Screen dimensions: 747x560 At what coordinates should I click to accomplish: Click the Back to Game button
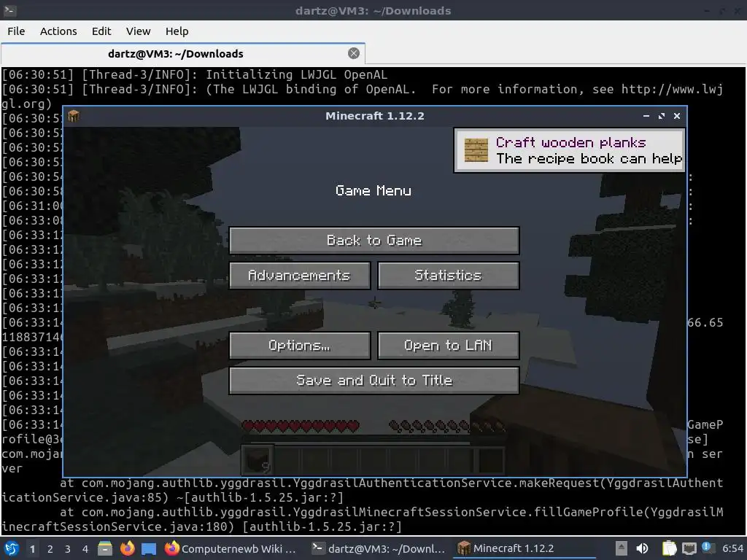pos(374,240)
